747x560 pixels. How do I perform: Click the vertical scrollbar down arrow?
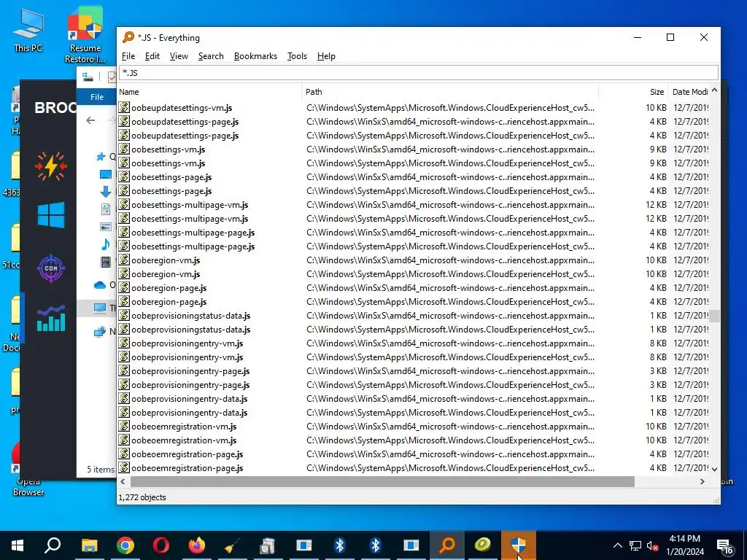pyautogui.click(x=714, y=469)
